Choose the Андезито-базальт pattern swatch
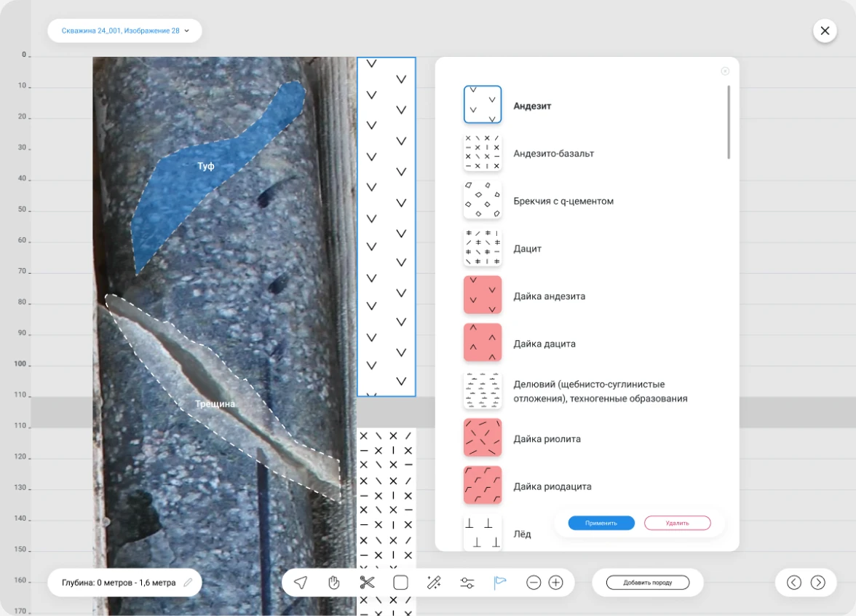The image size is (856, 616). point(483,152)
